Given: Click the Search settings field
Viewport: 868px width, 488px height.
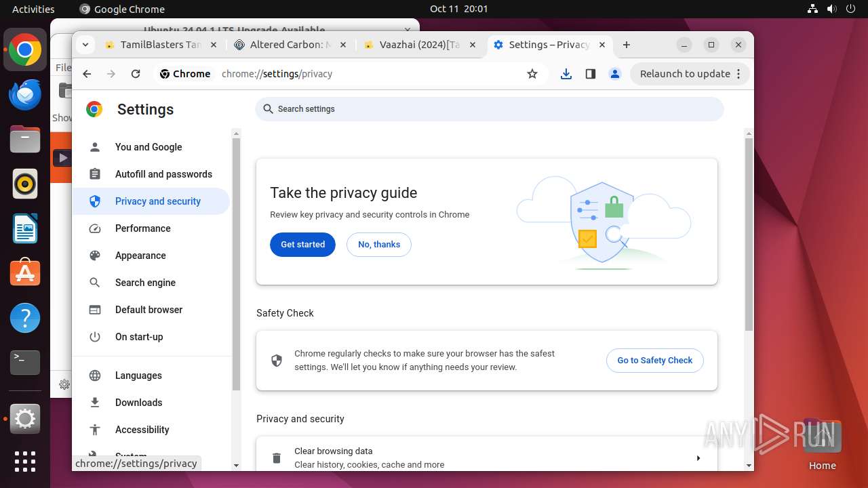Looking at the screenshot, I should point(490,109).
